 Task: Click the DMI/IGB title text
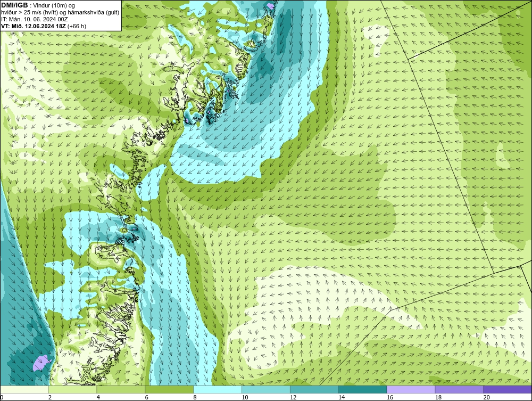(14, 5)
